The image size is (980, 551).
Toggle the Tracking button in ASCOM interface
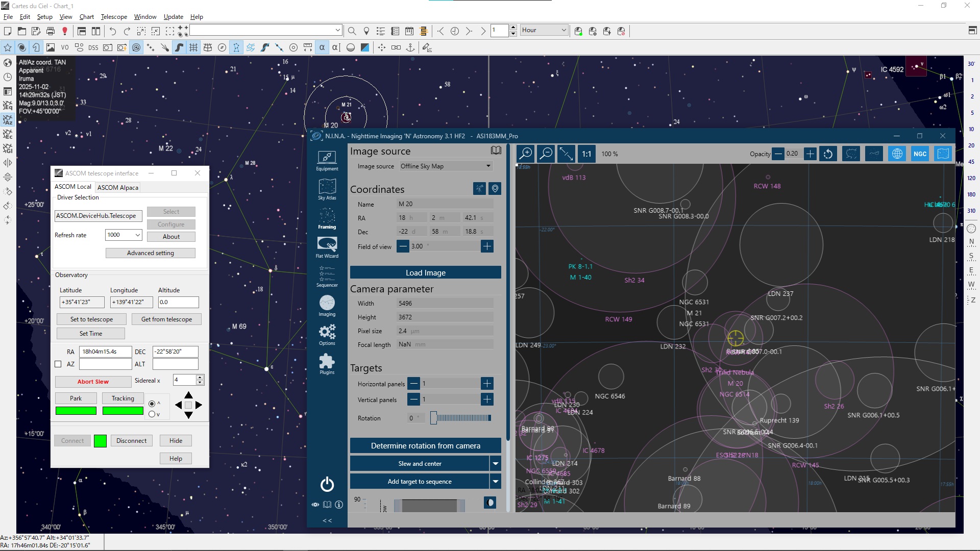tap(122, 398)
